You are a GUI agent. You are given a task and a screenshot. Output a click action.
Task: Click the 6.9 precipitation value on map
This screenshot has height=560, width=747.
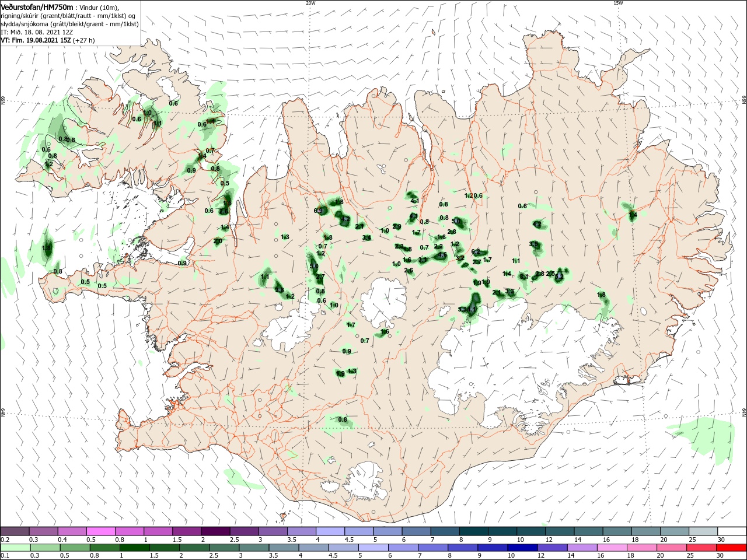pyautogui.click(x=318, y=211)
